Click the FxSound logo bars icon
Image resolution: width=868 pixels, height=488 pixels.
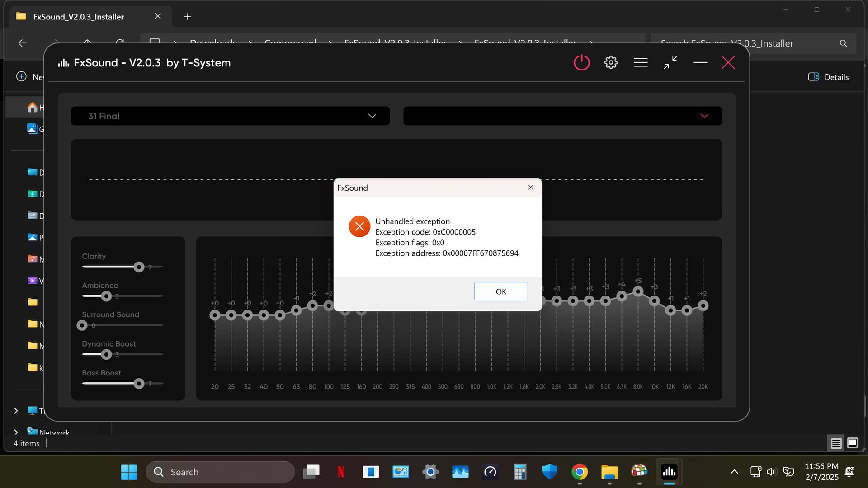click(x=64, y=63)
